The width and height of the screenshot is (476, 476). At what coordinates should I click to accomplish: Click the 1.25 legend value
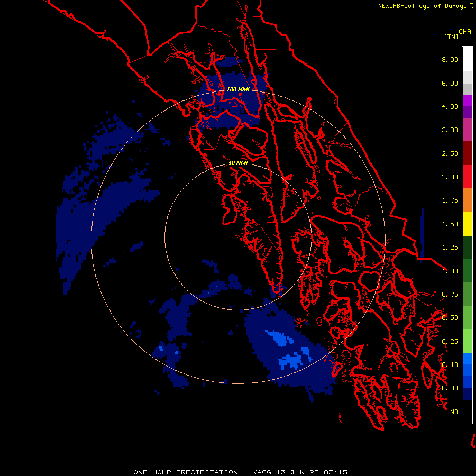tap(450, 248)
